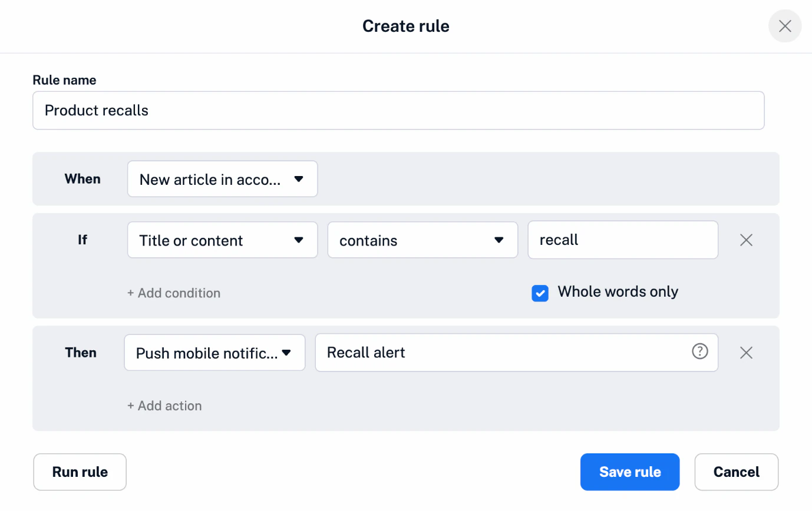Add a new action
The image size is (812, 511).
point(164,406)
